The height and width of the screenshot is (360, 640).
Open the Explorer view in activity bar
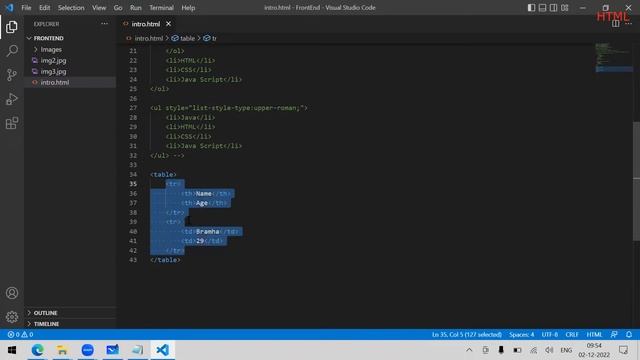[12, 27]
